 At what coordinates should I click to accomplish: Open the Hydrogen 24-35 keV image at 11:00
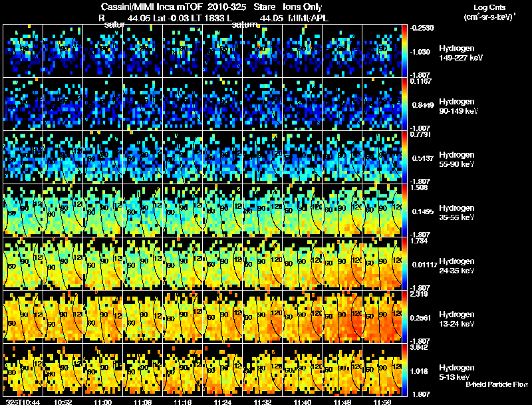pyautogui.click(x=103, y=263)
